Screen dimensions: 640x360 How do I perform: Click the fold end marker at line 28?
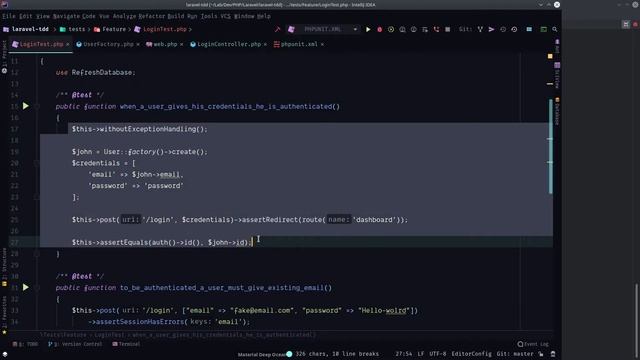(x=37, y=254)
